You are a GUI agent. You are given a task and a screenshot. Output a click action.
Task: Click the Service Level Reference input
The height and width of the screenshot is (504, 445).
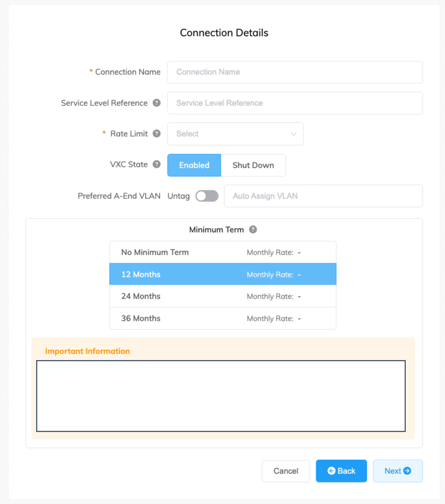coord(295,103)
